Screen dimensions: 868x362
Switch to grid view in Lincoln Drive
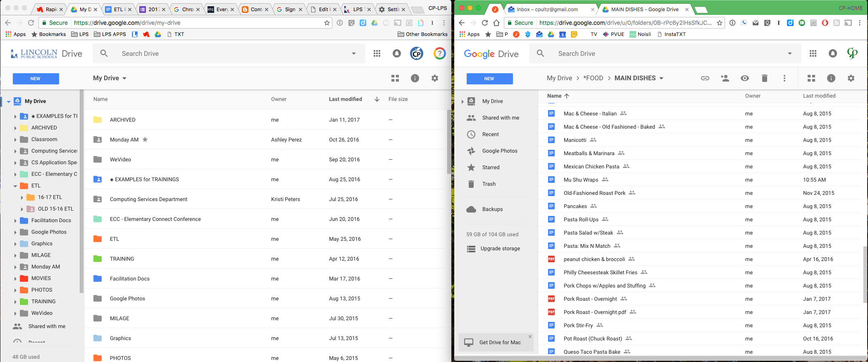395,78
